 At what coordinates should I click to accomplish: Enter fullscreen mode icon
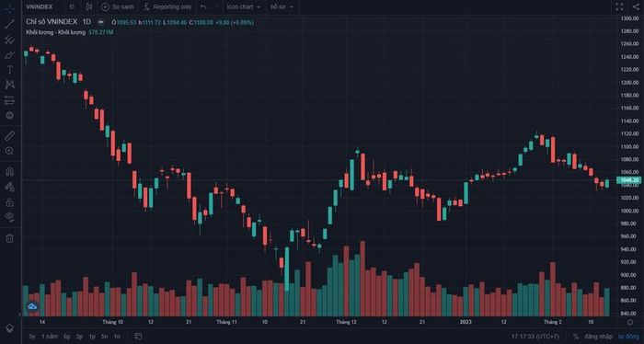click(619, 7)
